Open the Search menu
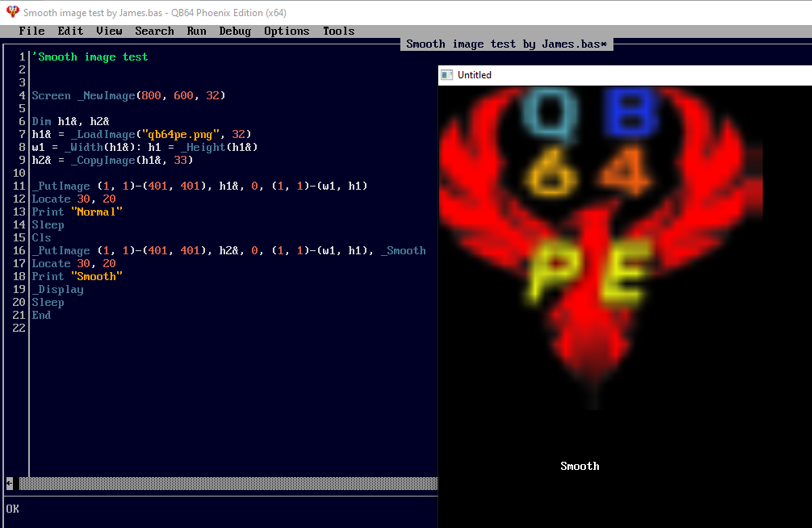This screenshot has width=812, height=528. (x=154, y=31)
